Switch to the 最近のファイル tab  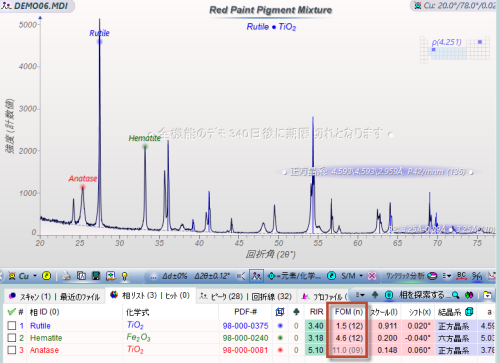[80, 297]
